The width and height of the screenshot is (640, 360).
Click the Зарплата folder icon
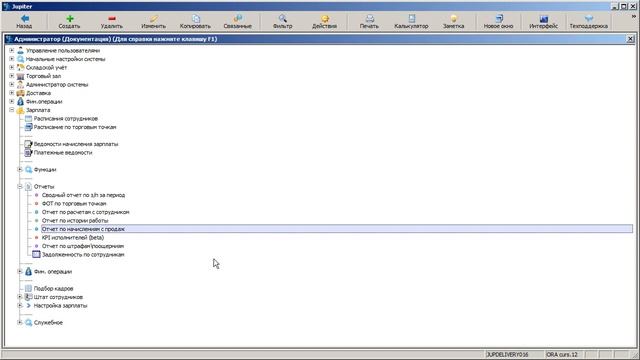pyautogui.click(x=20, y=110)
